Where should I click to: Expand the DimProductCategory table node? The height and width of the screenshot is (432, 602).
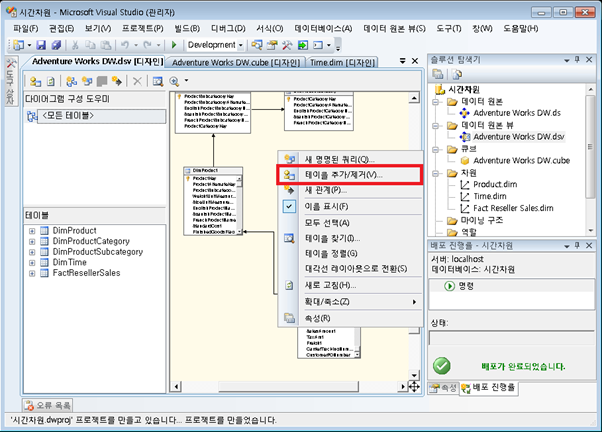point(32,242)
